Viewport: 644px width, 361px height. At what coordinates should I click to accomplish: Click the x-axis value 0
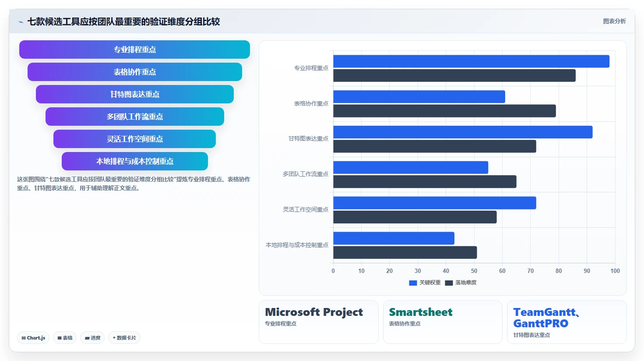pyautogui.click(x=333, y=271)
